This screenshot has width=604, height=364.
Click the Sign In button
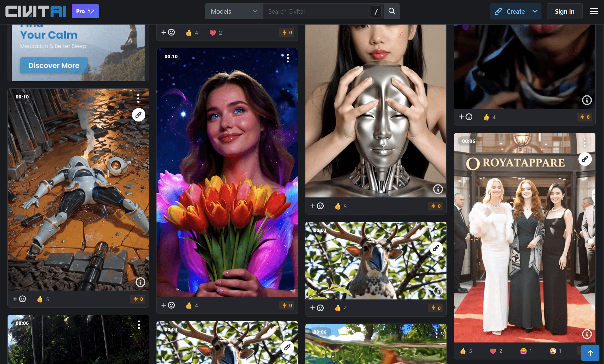coord(564,11)
